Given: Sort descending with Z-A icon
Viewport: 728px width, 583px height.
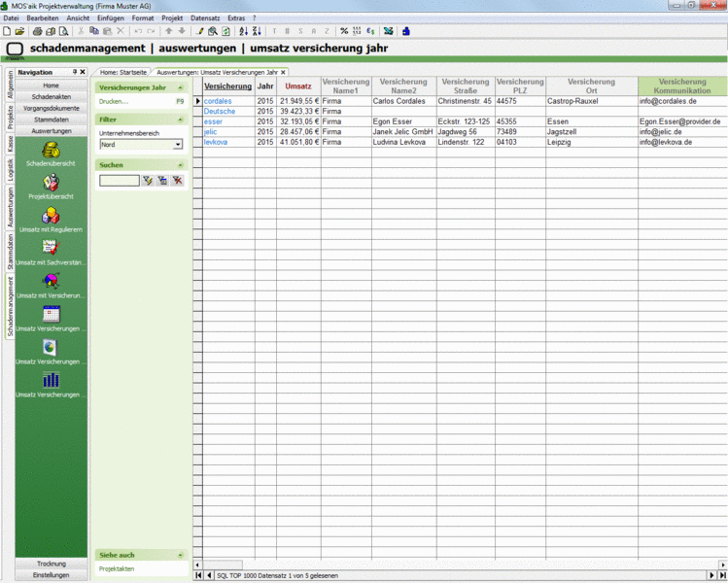Looking at the screenshot, I should coord(257,31).
